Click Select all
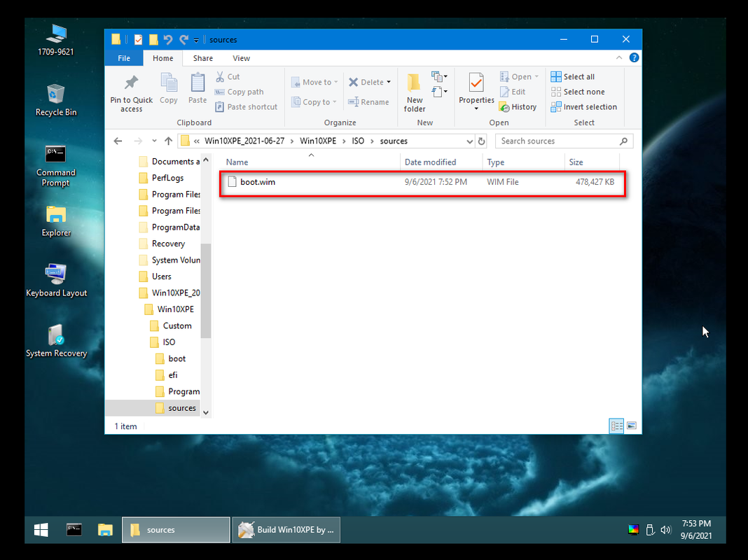Viewport: 748px width, 560px height. pos(572,77)
